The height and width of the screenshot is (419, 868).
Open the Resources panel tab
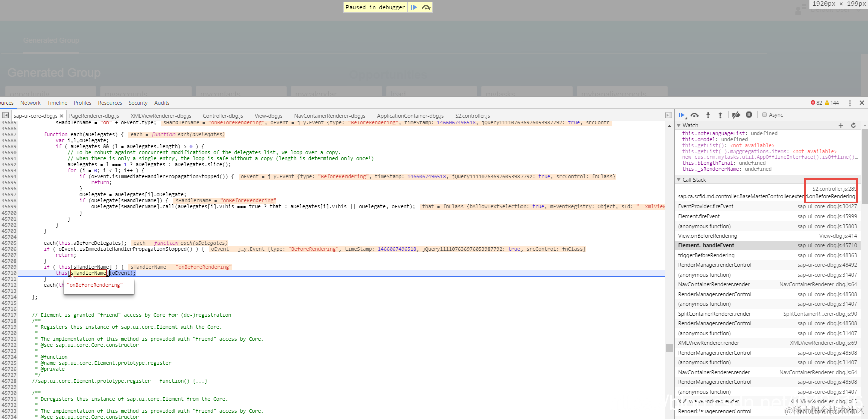point(110,103)
